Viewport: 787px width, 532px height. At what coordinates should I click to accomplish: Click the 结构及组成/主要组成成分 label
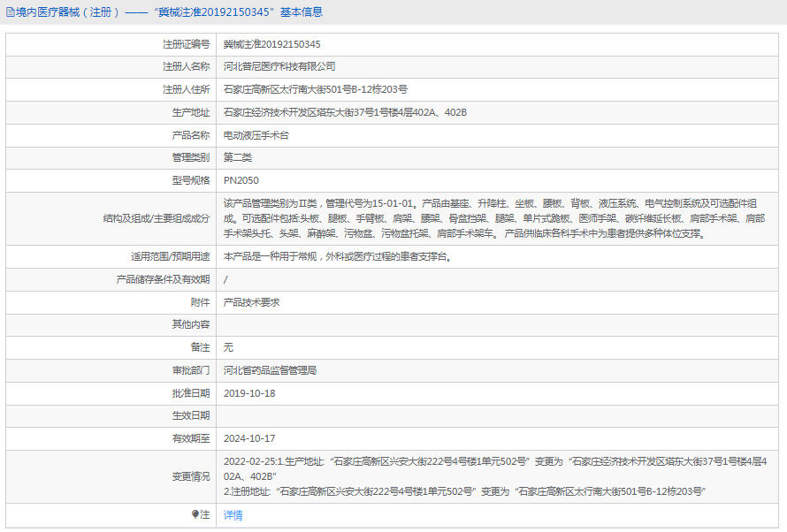coord(157,218)
